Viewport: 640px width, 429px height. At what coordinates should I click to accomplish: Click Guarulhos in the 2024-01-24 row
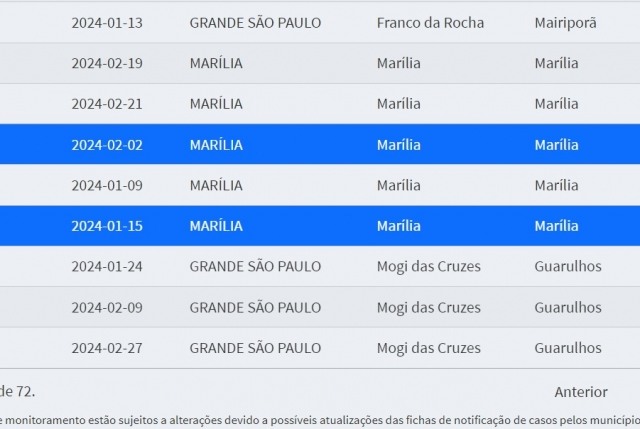point(568,267)
